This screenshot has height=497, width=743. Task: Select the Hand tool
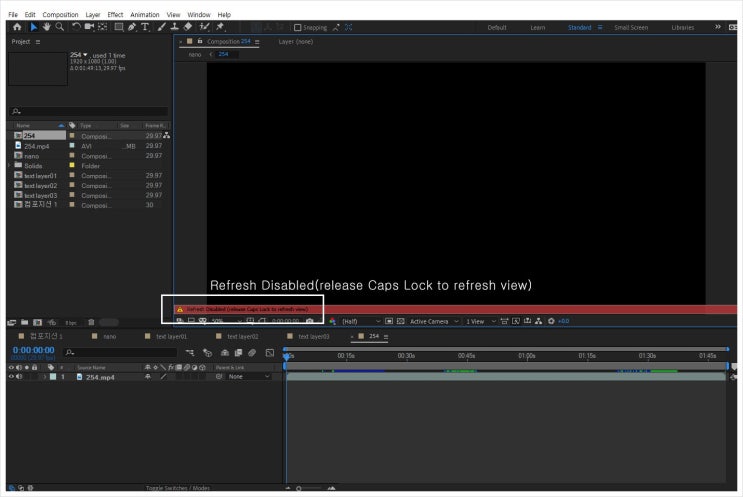coord(46,27)
